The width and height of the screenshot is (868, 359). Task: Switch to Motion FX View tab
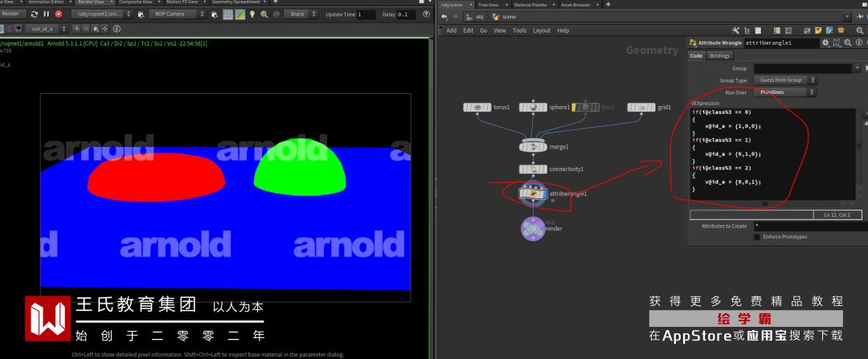[182, 2]
